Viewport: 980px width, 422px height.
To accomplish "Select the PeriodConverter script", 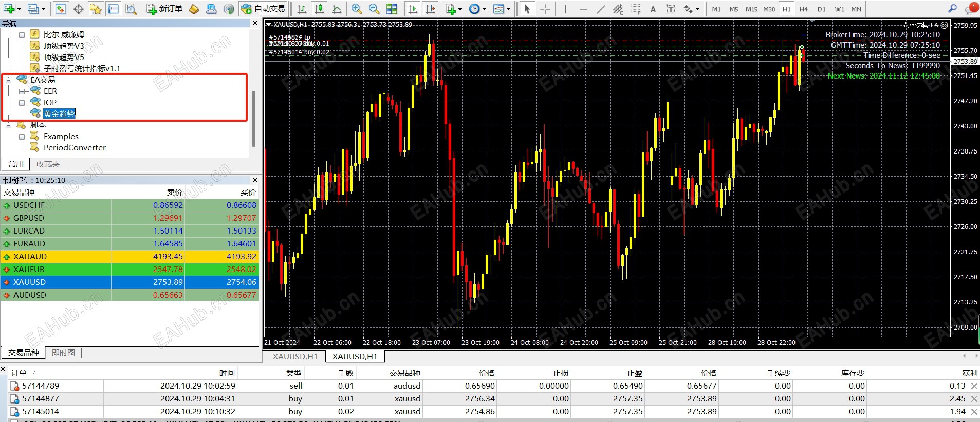I will 75,148.
